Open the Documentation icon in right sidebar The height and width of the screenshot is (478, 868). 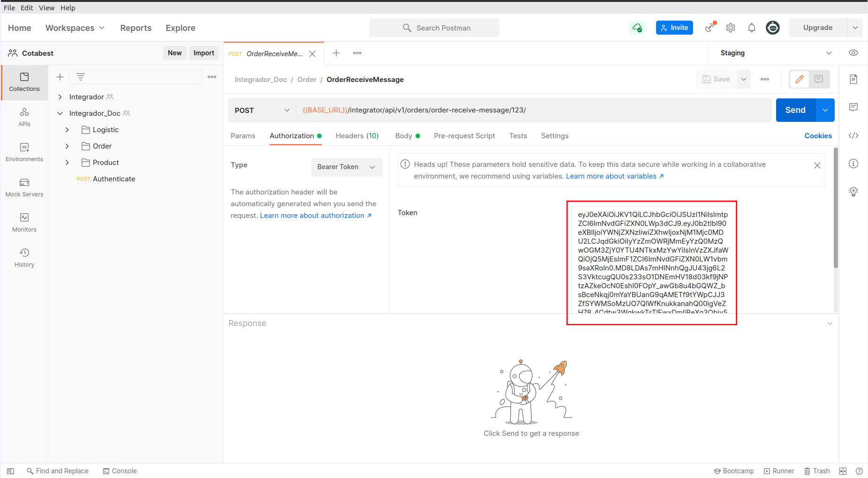pyautogui.click(x=853, y=79)
